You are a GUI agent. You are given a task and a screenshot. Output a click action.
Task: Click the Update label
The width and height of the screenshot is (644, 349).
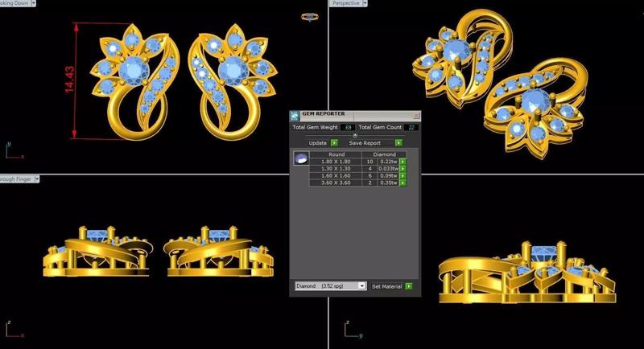pos(317,142)
